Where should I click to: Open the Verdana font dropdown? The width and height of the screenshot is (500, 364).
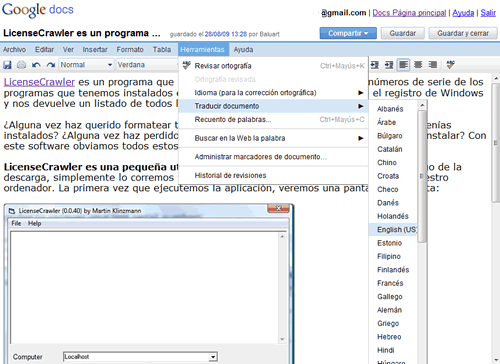[x=147, y=65]
